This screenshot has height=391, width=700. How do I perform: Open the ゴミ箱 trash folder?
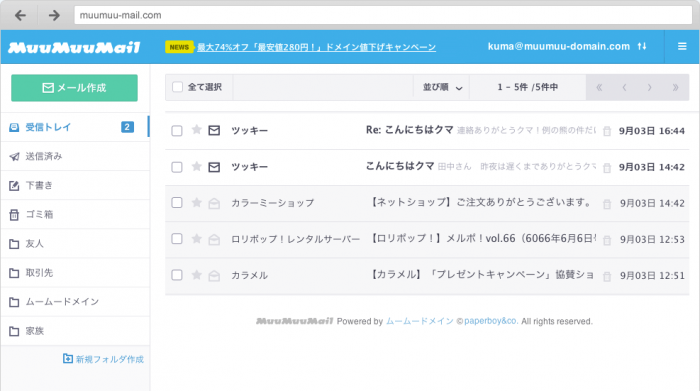75,214
